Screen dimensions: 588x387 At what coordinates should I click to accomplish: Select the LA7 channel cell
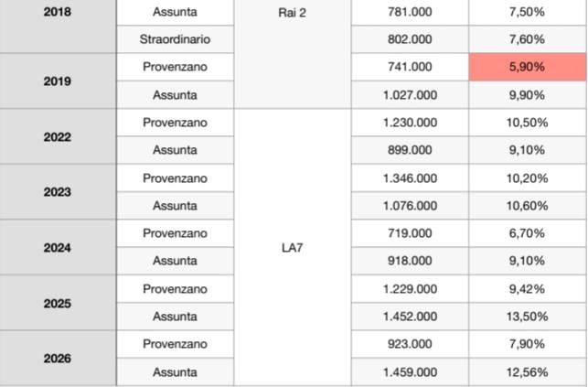[292, 248]
